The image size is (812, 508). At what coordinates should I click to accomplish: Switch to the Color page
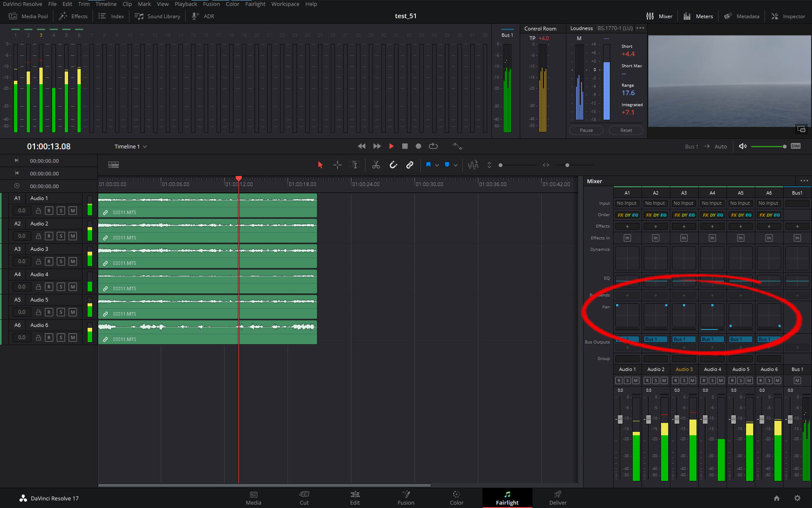tap(456, 498)
